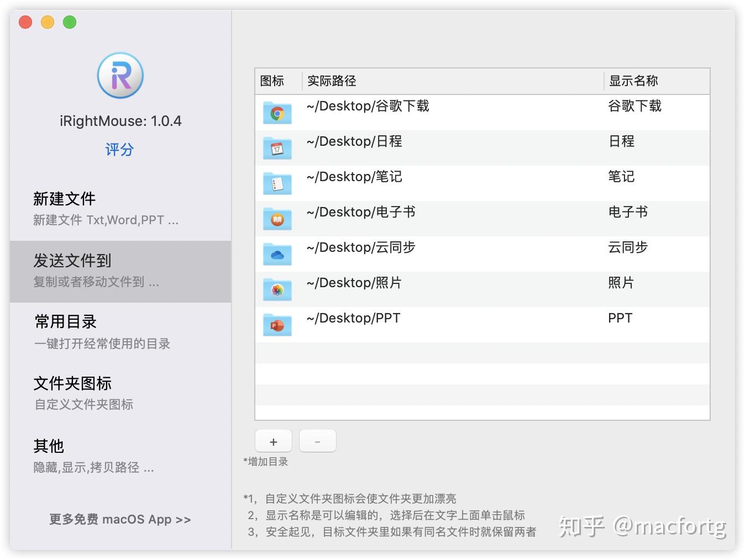Click the photos folder icon for 照片
Screen dimensions: 745x560
(277, 289)
